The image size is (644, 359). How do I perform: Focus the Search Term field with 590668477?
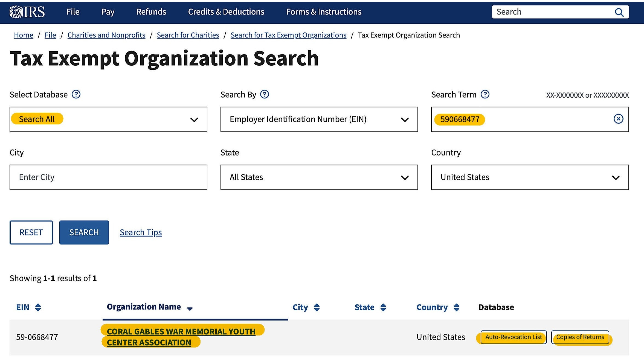coord(530,119)
